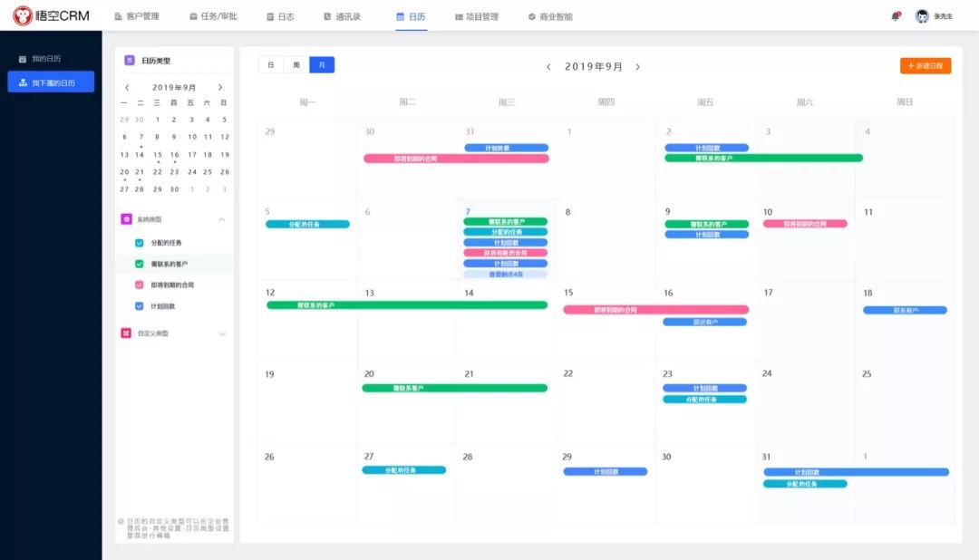Collapse the 系统类型 section
The image size is (979, 560).
[222, 220]
